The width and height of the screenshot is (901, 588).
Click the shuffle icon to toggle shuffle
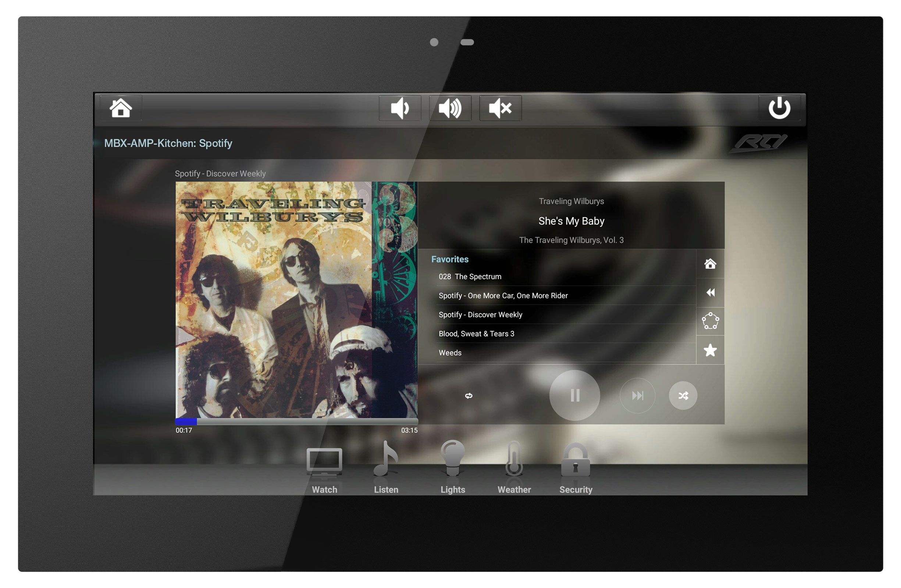coord(684,395)
